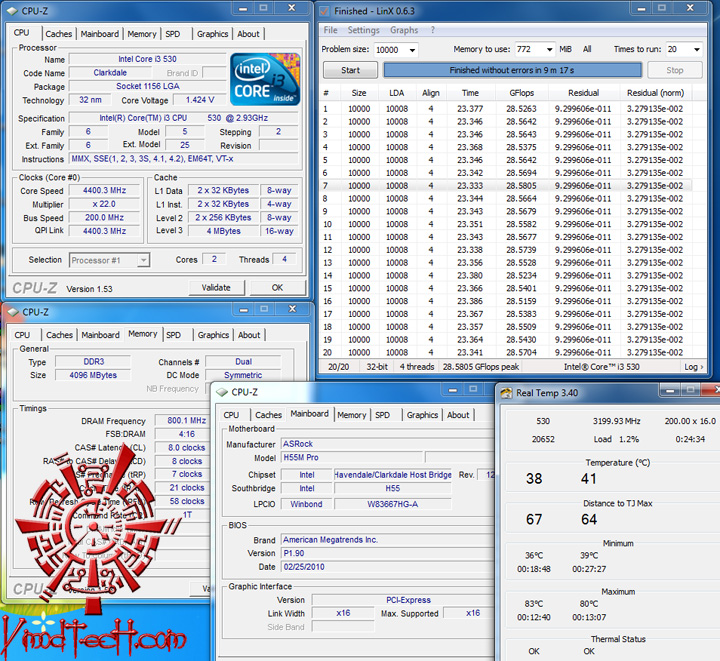
Task: Click Real Temp clock reading 3199.93 MHz
Action: 616,421
